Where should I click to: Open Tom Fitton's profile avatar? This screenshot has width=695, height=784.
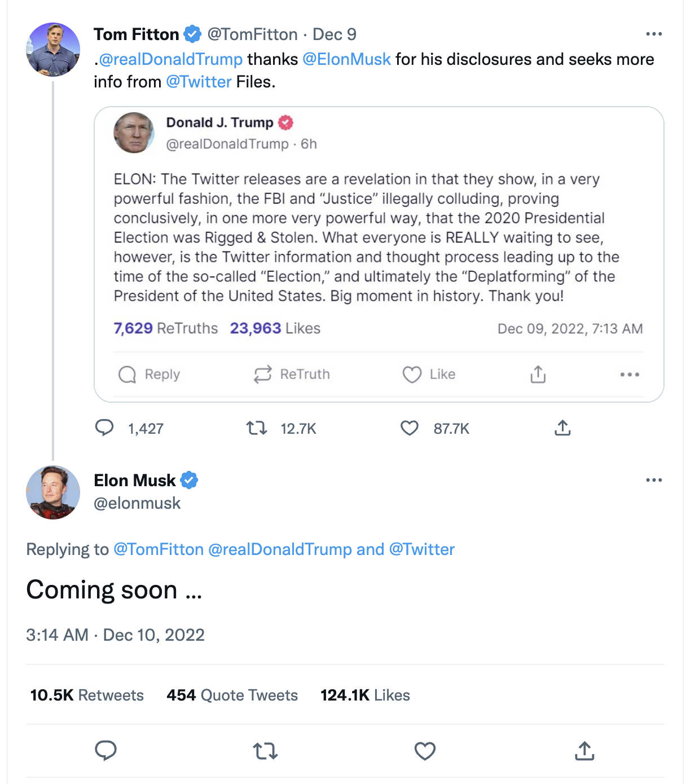click(x=53, y=50)
